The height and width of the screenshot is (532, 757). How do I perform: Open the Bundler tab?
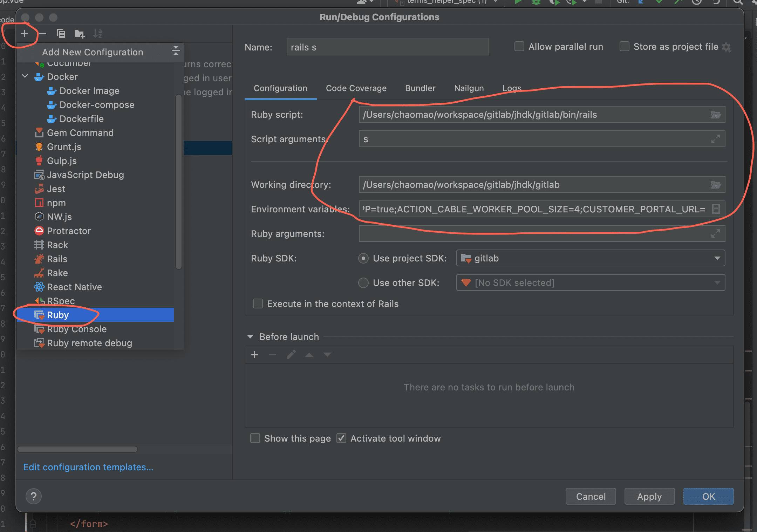[420, 88]
